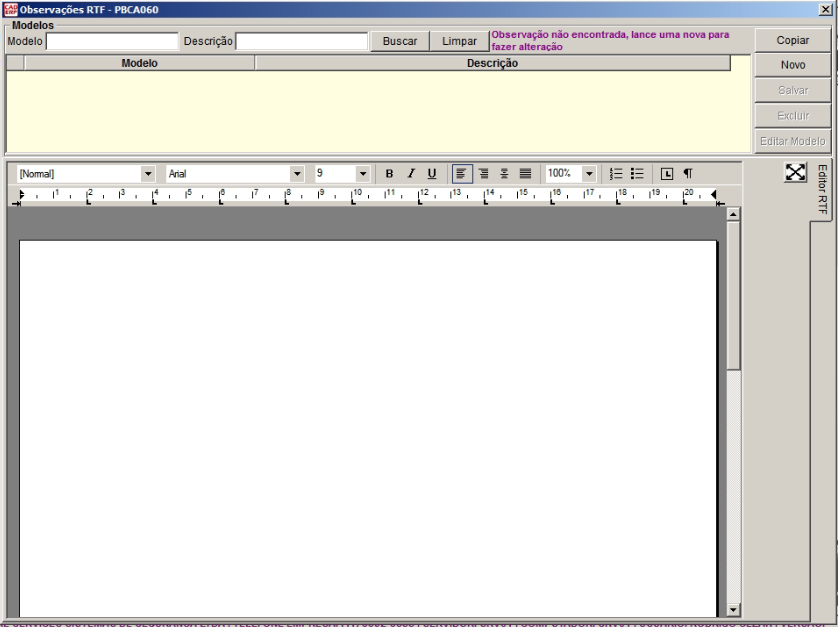Click the scroll up arrow of editor
Image resolution: width=838 pixels, height=627 pixels.
point(733,214)
